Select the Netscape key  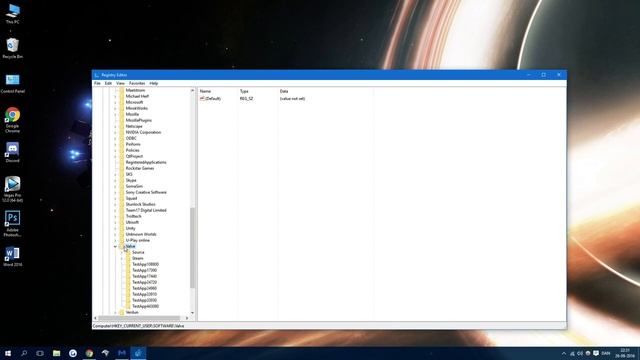point(134,126)
